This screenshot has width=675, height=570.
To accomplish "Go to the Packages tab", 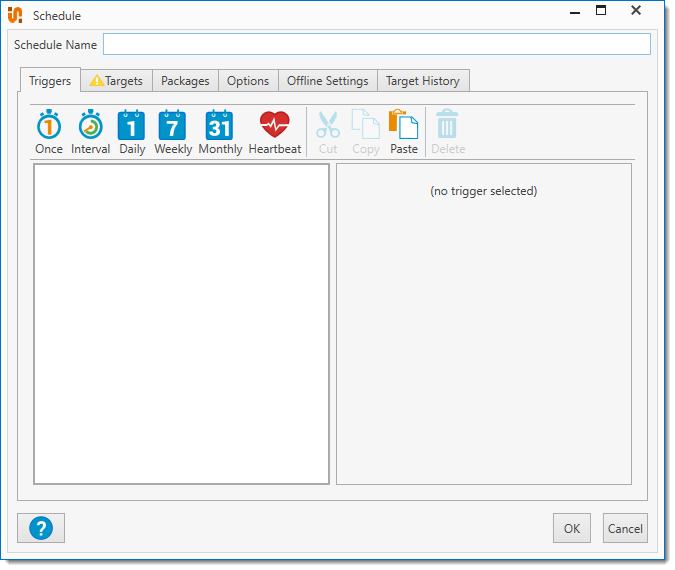I will [185, 81].
